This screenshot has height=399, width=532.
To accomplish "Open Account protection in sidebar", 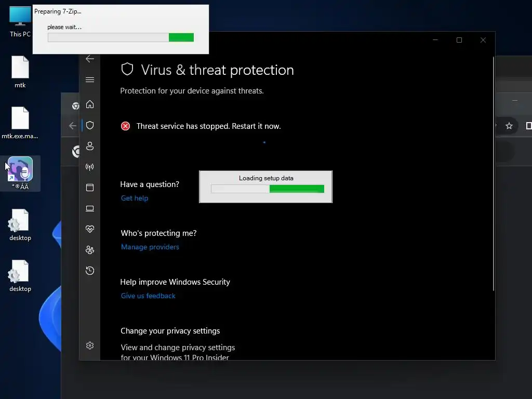I will coord(89,146).
